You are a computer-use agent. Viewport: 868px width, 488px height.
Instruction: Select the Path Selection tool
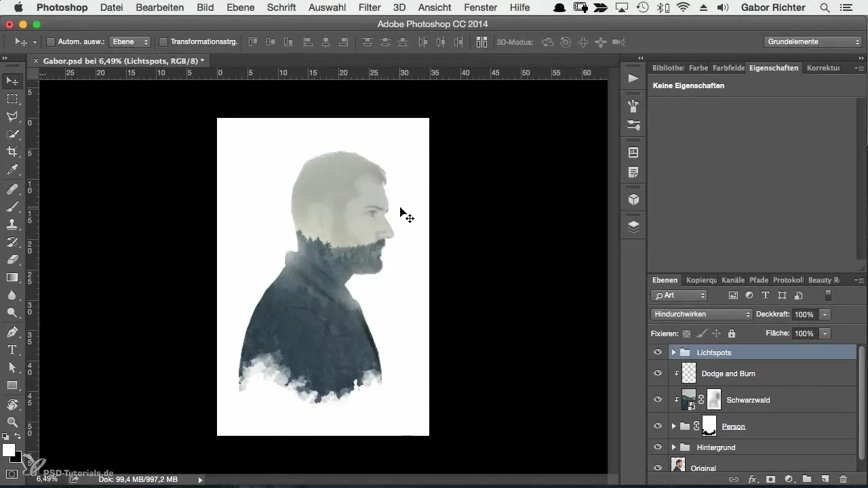(12, 367)
